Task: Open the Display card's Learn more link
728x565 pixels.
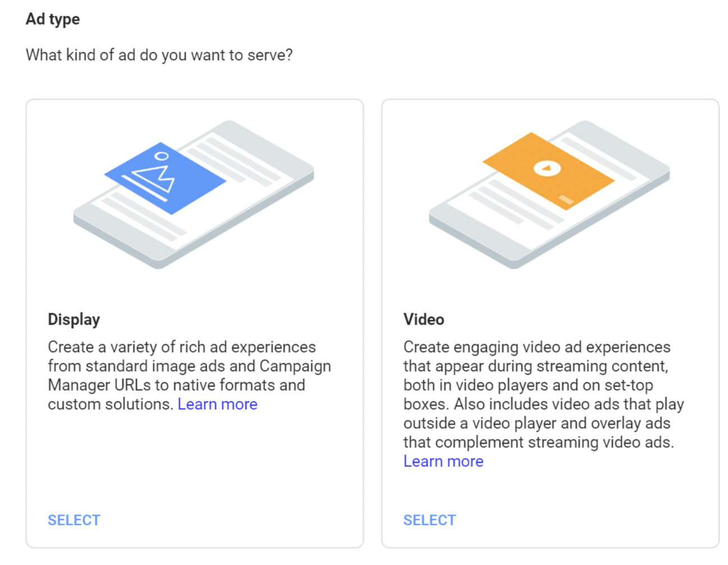Action: [217, 404]
